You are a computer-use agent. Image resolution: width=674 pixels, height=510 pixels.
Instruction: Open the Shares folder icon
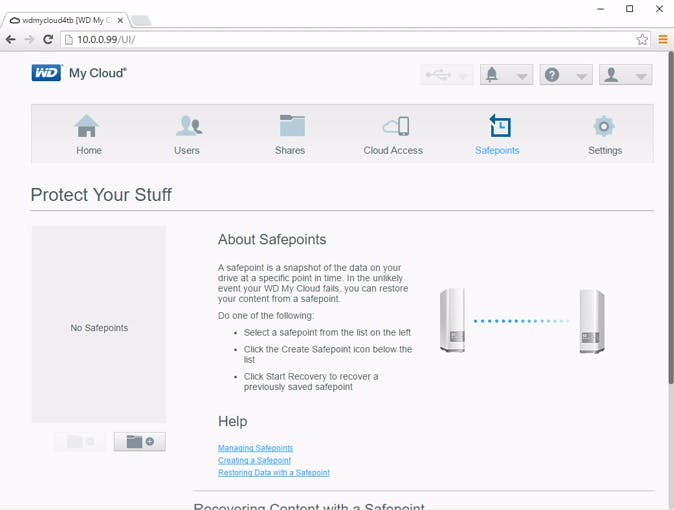tap(292, 126)
